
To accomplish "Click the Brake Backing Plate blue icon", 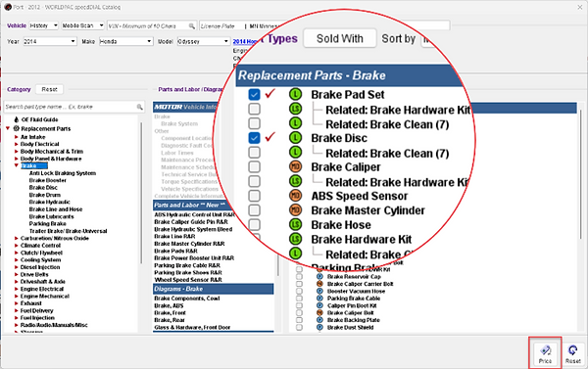I will click(319, 320).
